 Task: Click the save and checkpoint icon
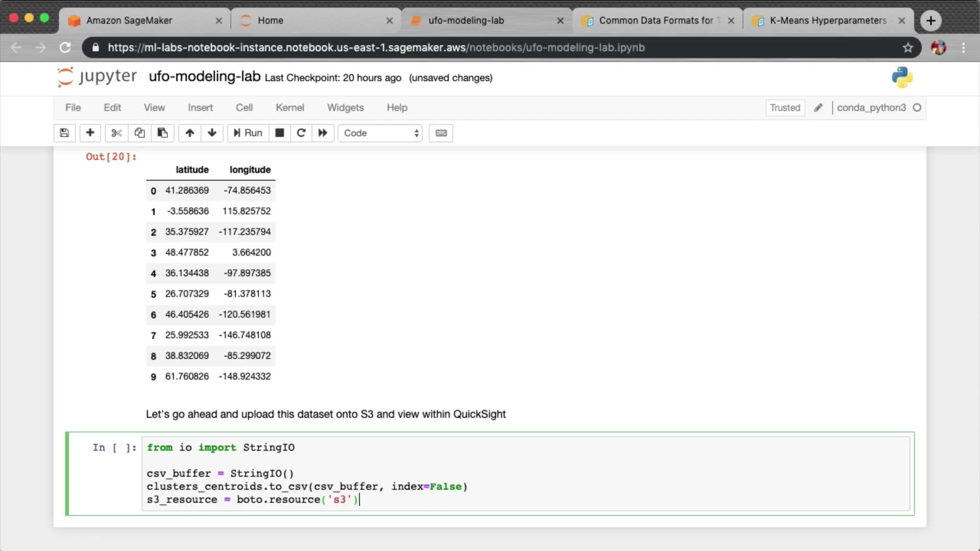(x=64, y=133)
